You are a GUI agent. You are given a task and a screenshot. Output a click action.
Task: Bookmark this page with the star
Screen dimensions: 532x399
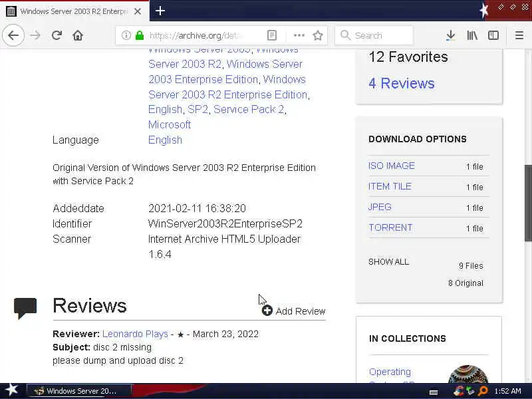pos(318,35)
